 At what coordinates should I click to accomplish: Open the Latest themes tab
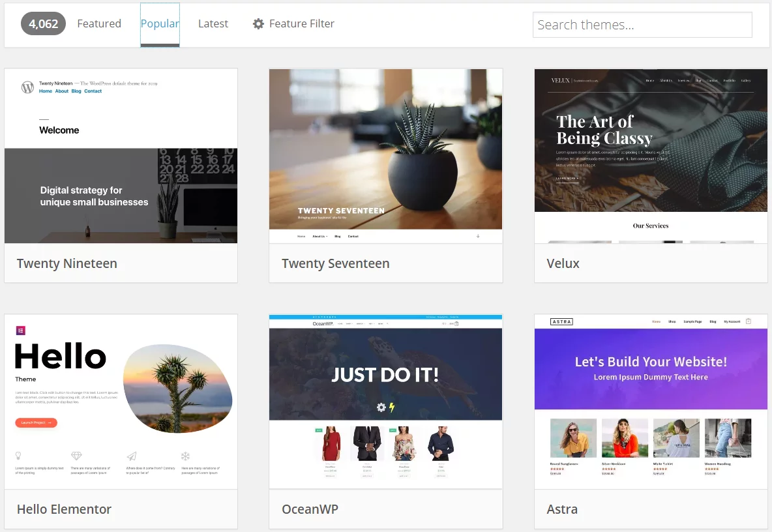point(213,23)
